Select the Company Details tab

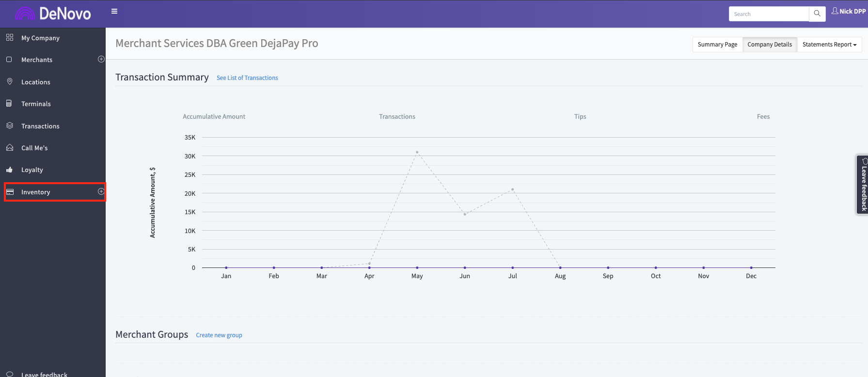769,44
